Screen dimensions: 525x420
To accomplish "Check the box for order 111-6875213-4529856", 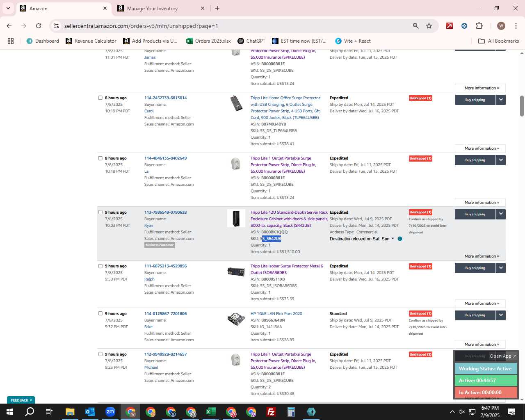I will tap(100, 266).
